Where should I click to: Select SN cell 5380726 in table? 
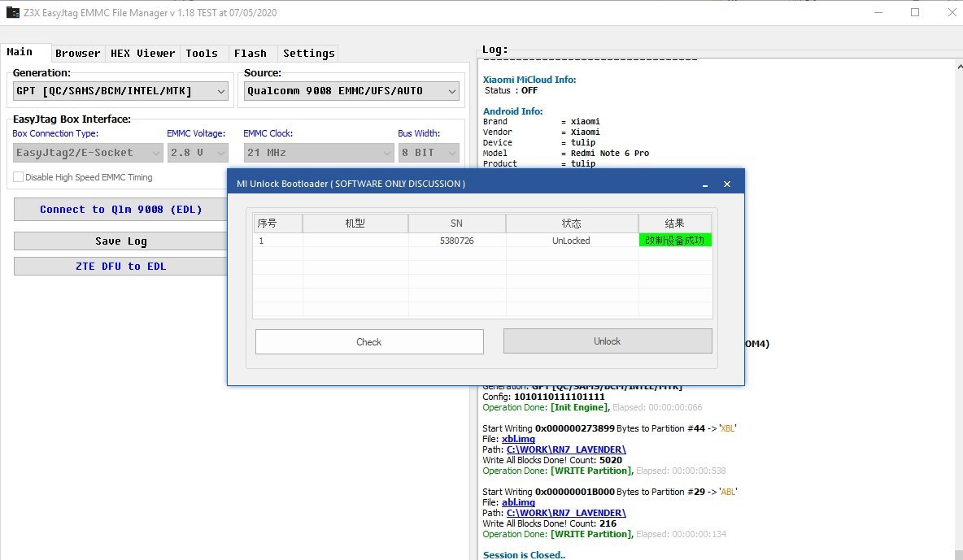tap(457, 241)
